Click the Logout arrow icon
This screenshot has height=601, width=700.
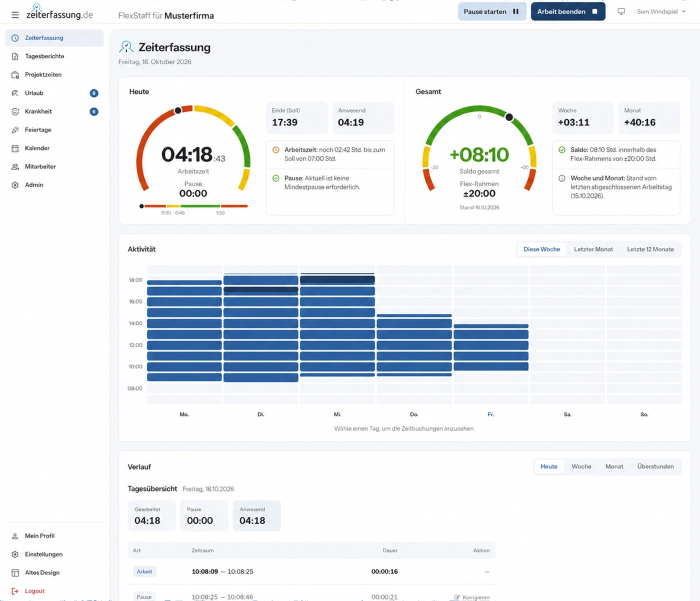(15, 591)
